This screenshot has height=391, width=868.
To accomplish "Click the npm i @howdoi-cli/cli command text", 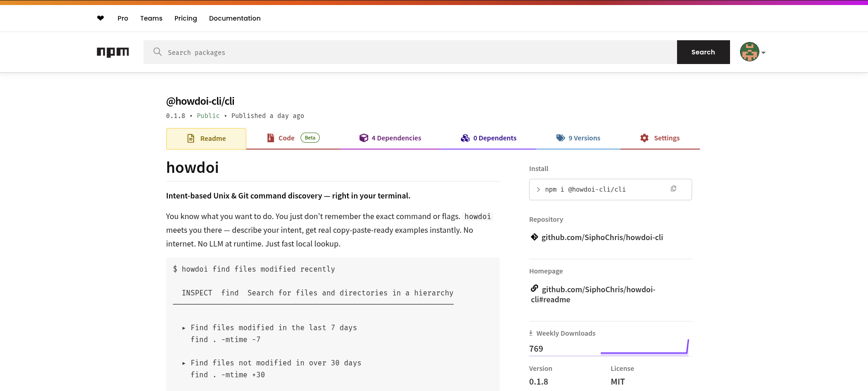I will [585, 189].
